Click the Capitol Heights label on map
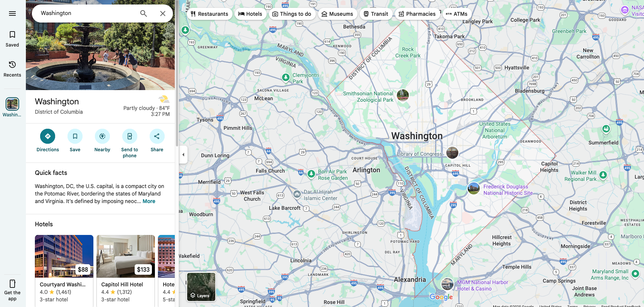This screenshot has width=644, height=307. pyautogui.click(x=549, y=167)
